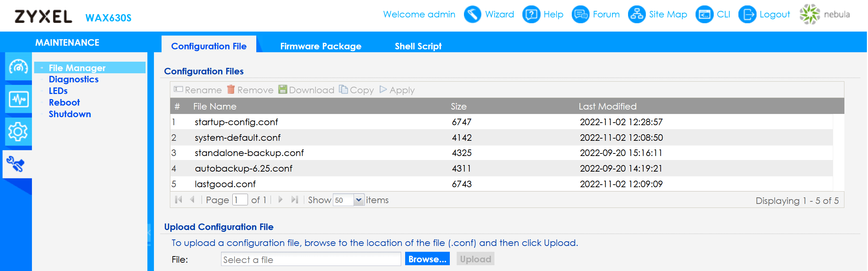Switch to the Firmware Package tab
Image resolution: width=868 pixels, height=271 pixels.
[321, 46]
